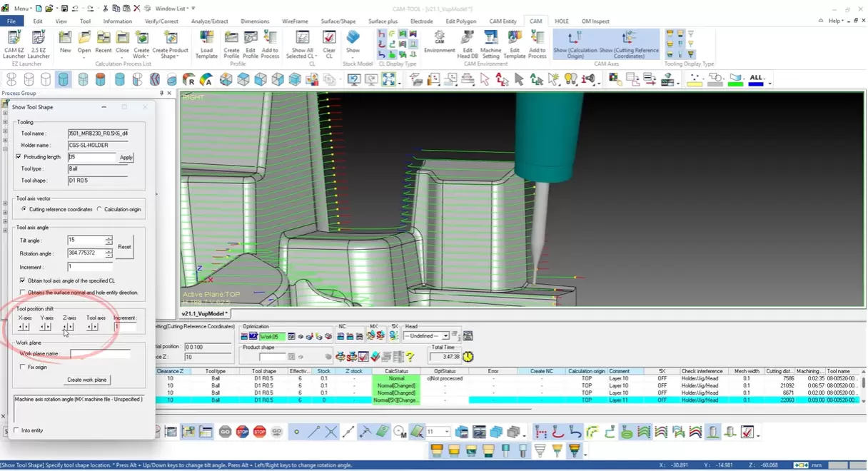Image resolution: width=868 pixels, height=471 pixels.
Task: Click the Work plane name input field
Action: (100, 354)
